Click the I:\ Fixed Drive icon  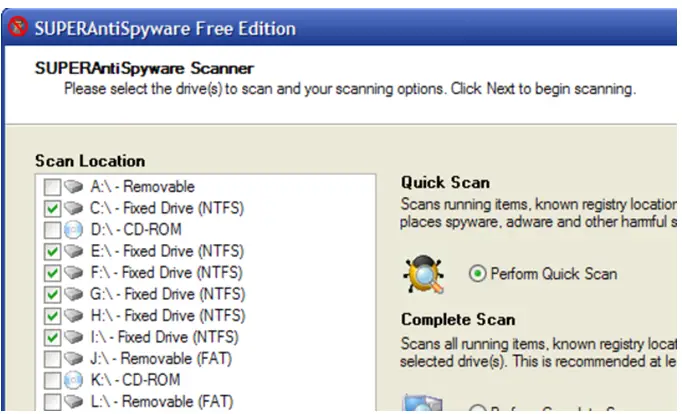[x=74, y=337]
